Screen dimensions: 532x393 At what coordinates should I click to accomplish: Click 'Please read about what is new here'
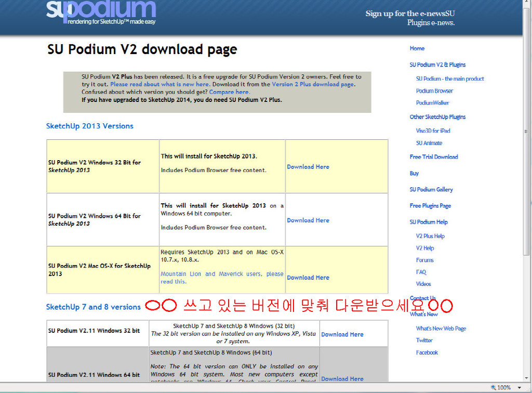159,84
